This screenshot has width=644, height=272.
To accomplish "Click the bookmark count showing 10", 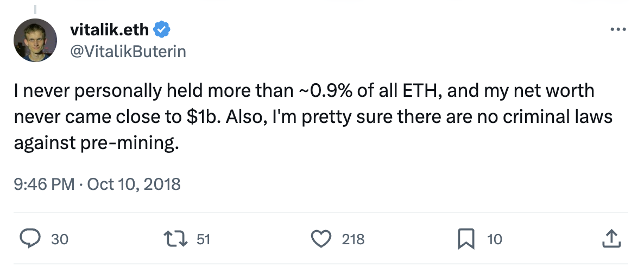I will pos(495,239).
